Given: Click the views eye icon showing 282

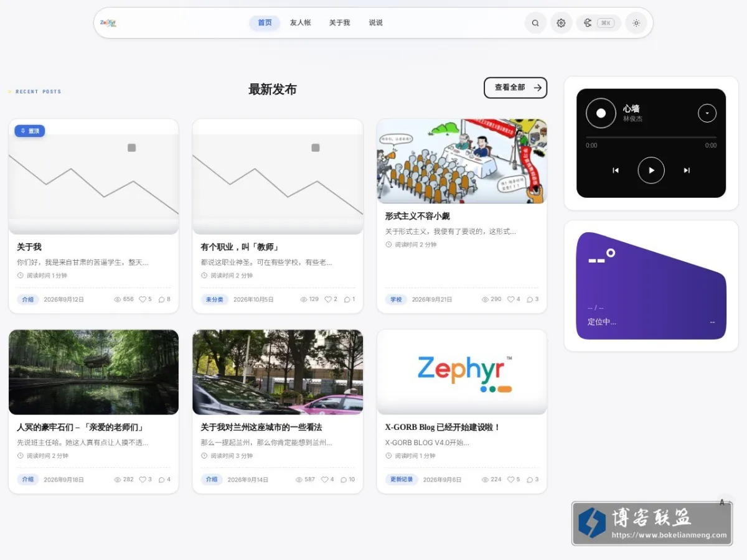Looking at the screenshot, I should click(118, 480).
